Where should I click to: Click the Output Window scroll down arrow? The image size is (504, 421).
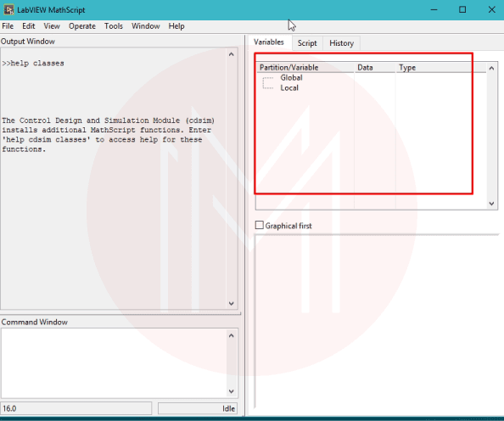(231, 303)
